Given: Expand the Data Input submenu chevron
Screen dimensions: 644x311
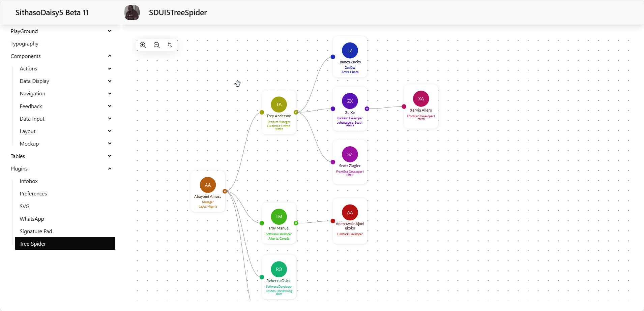Looking at the screenshot, I should [x=110, y=119].
